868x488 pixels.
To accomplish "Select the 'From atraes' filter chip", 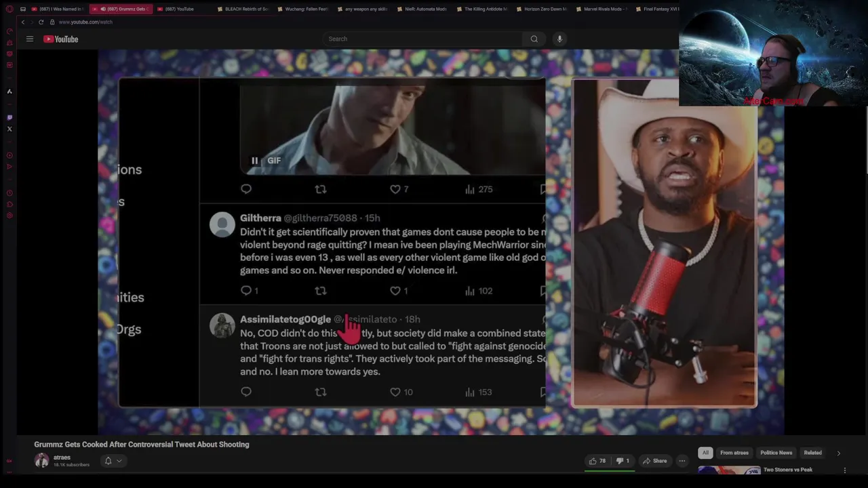I will pos(734,453).
